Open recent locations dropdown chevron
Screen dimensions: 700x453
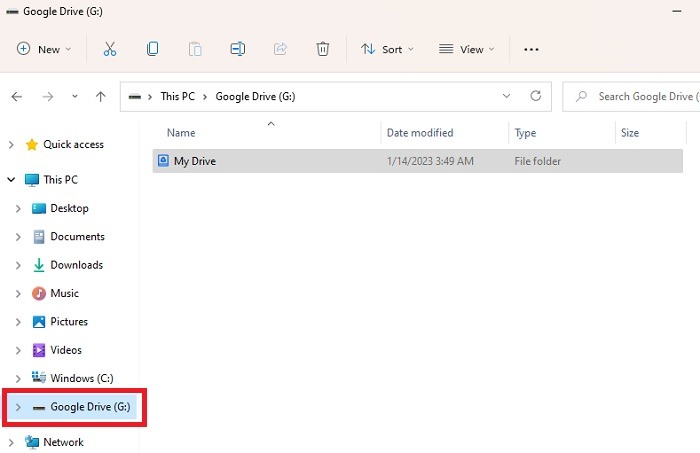pyautogui.click(x=75, y=96)
